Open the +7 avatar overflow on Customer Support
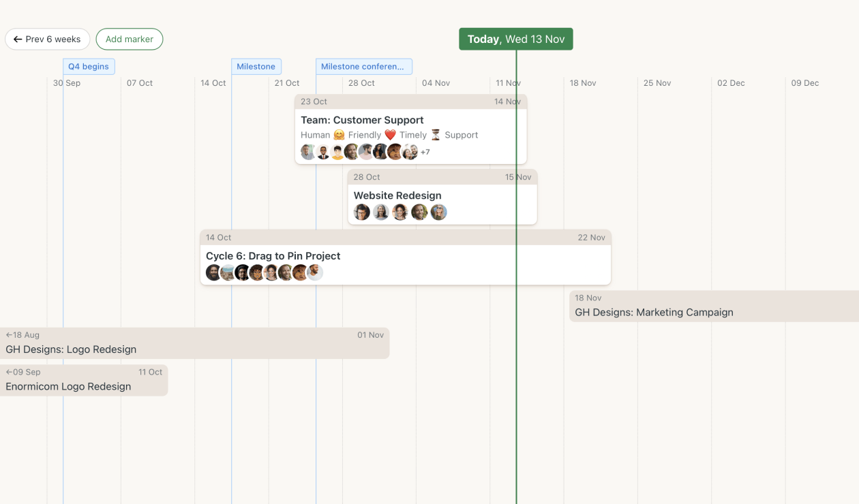The image size is (859, 504). (x=425, y=152)
